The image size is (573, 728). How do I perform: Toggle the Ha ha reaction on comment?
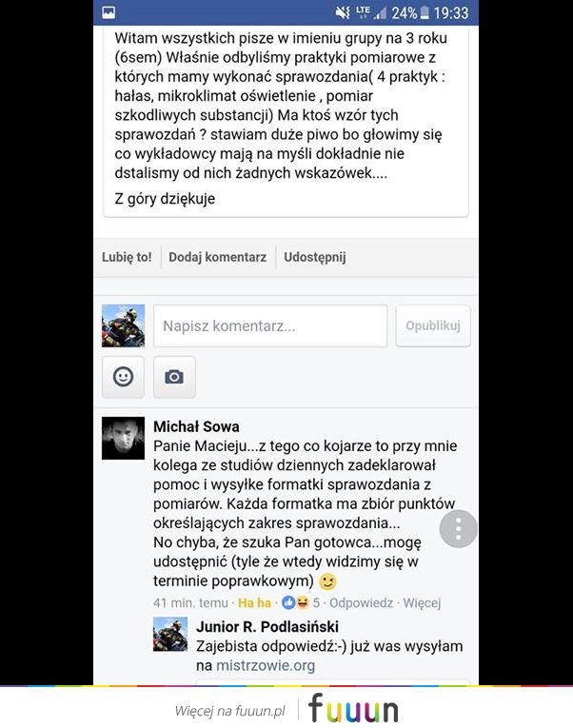pos(254,602)
